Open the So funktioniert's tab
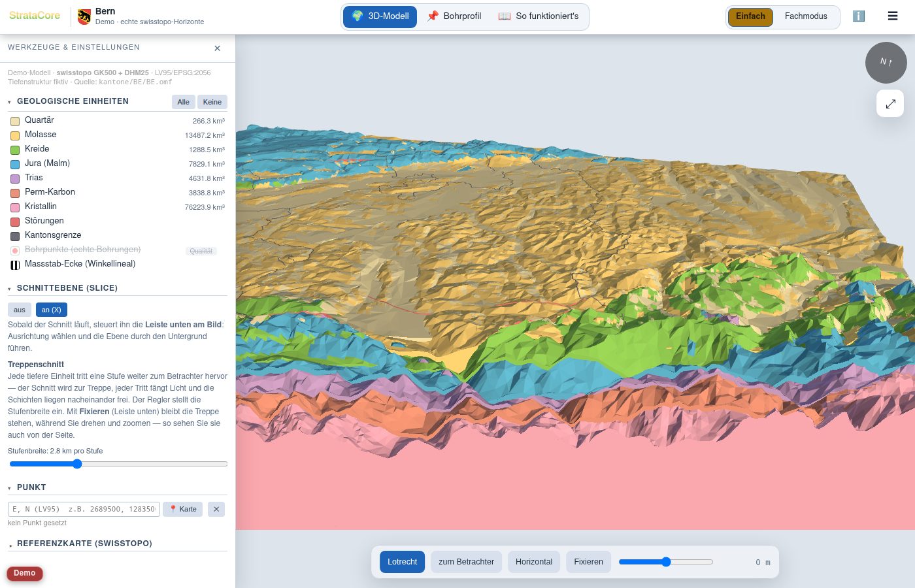 coord(539,16)
